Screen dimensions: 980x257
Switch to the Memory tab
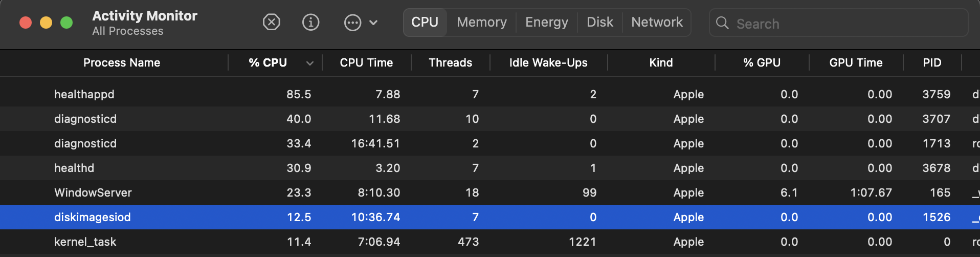[481, 23]
